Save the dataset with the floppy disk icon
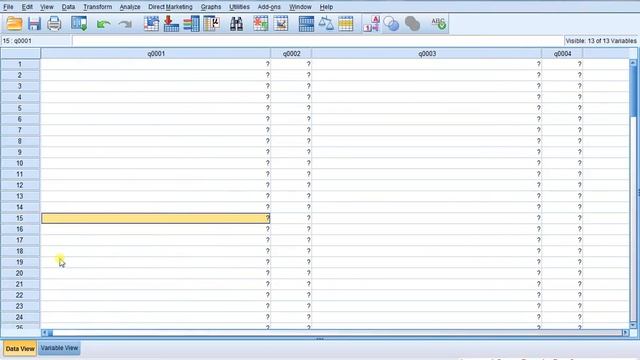This screenshot has height=360, width=640. point(34,24)
